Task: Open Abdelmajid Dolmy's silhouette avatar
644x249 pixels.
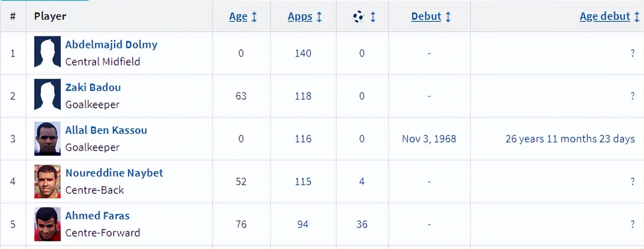Action: 48,52
